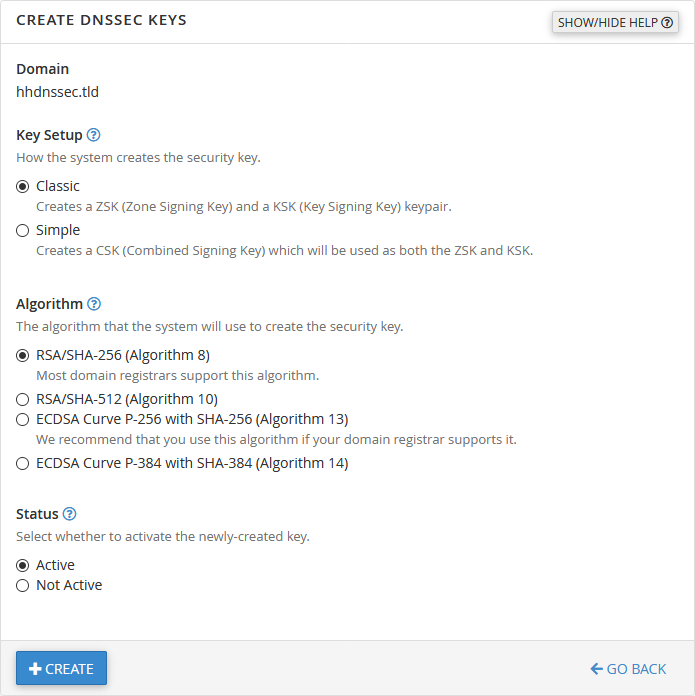Pick ECDSA Curve P-384 (Algorithm 14)

[23, 463]
